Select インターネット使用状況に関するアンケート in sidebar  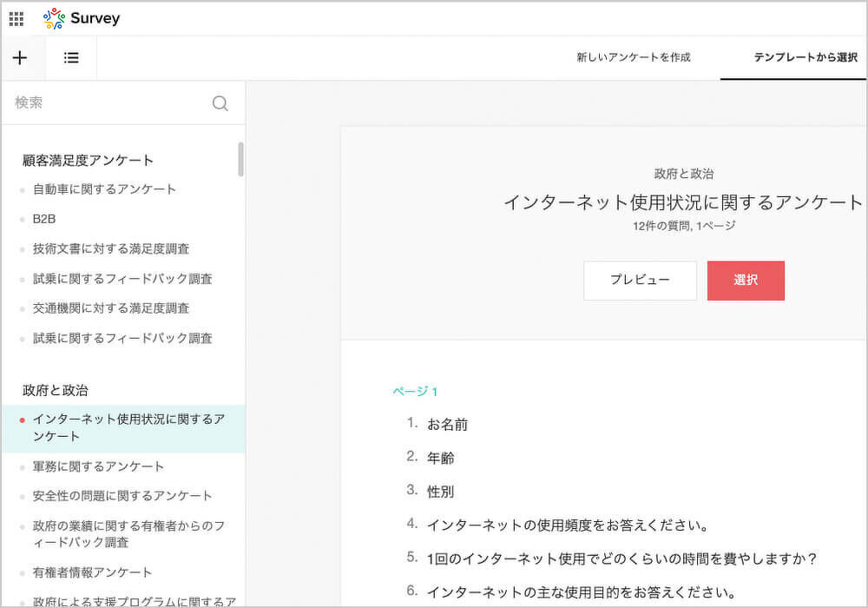click(x=128, y=428)
